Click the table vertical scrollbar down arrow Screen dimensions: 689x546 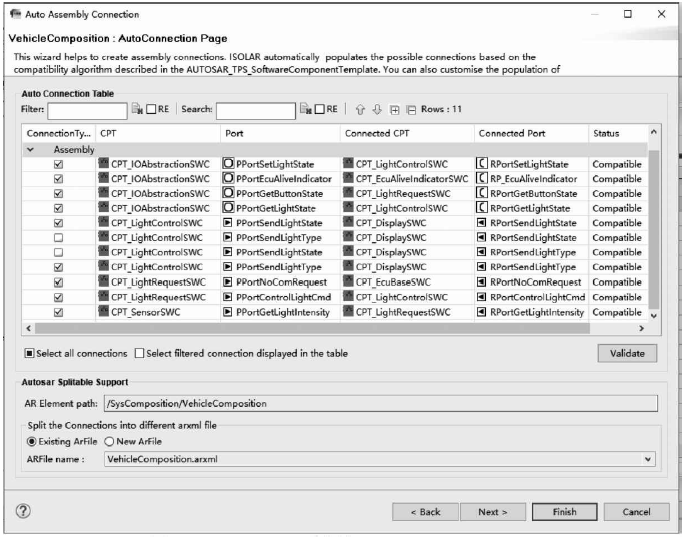click(654, 314)
